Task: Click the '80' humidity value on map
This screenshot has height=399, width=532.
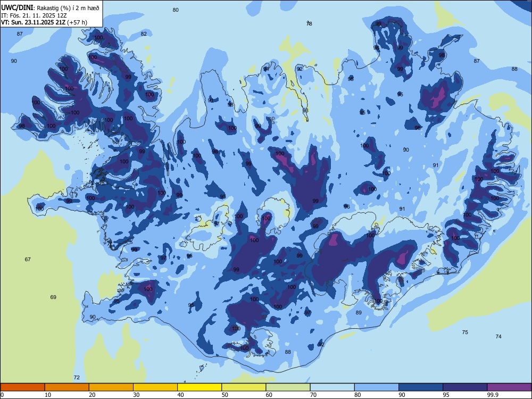Action: (x=176, y=10)
